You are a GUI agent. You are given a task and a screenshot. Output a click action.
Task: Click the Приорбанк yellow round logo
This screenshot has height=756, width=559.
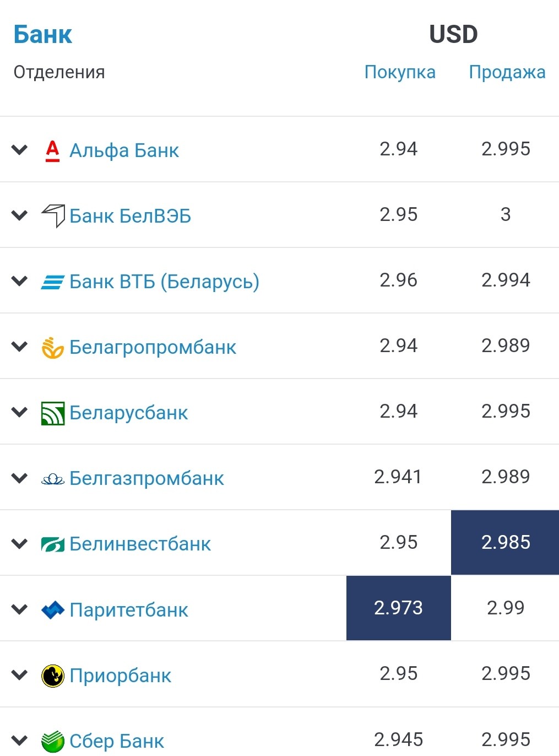(x=53, y=676)
